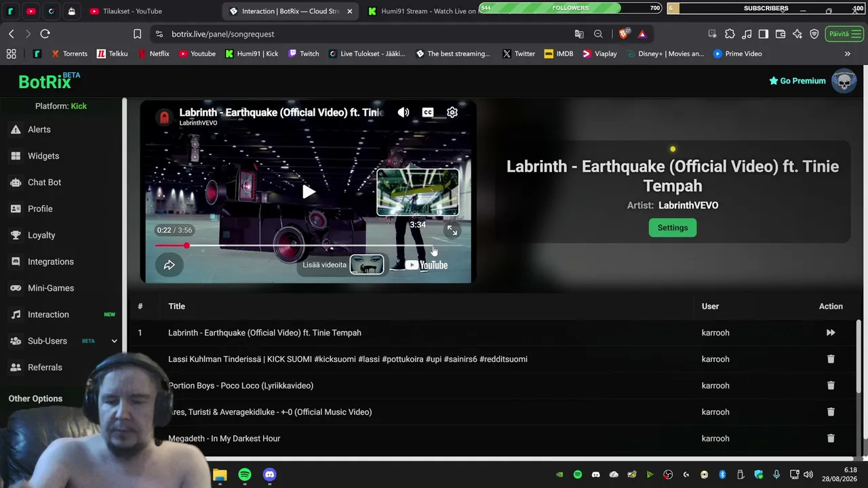868x488 pixels.
Task: Open the zoom magnifier in the address bar
Action: tap(598, 34)
